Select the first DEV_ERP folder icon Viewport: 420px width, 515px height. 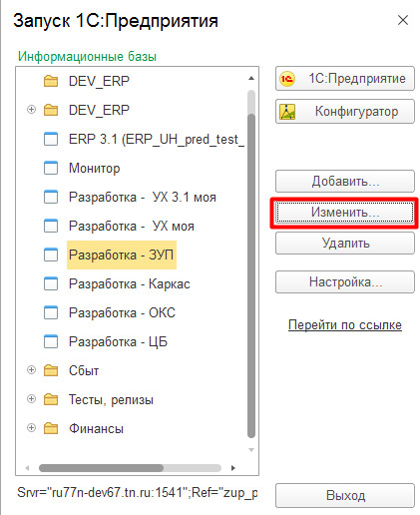[51, 81]
